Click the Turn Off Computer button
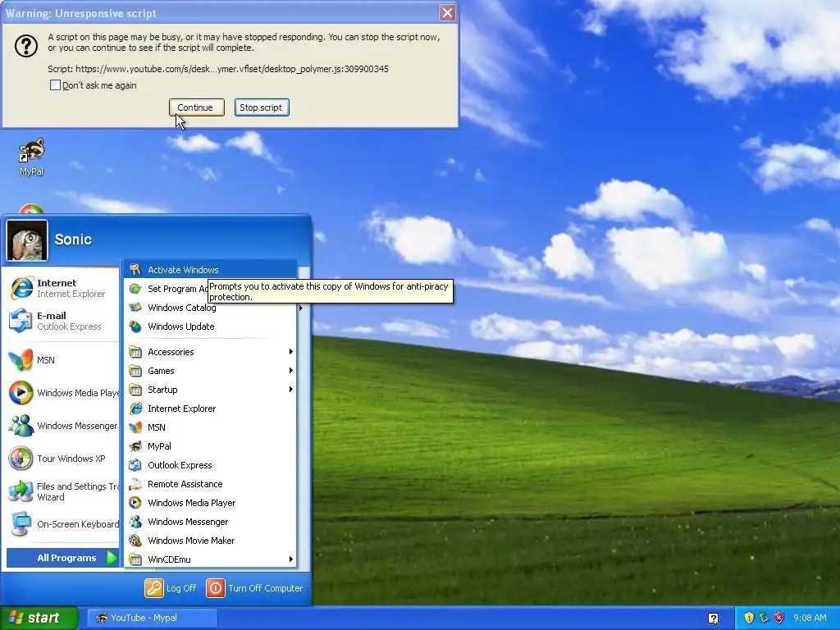 point(255,588)
